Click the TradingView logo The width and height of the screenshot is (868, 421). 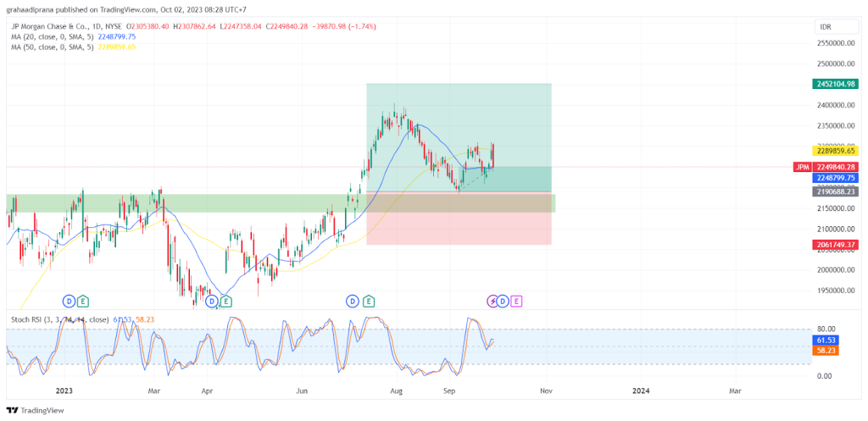36,411
